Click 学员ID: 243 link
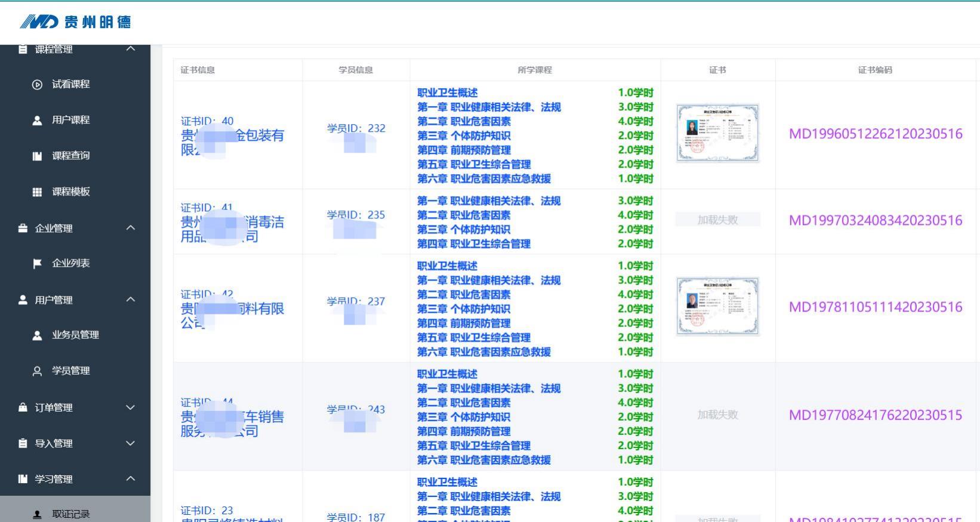Screen dimensions: 980x522 [x=356, y=409]
